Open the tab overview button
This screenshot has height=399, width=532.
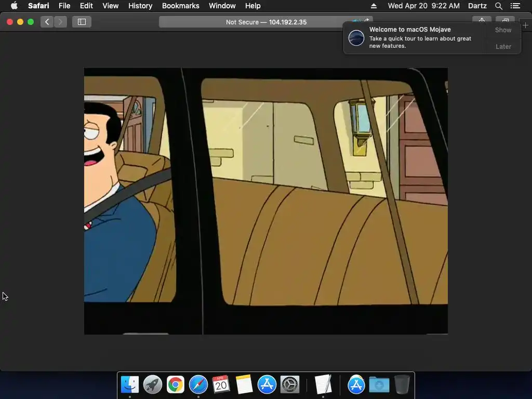pos(505,20)
